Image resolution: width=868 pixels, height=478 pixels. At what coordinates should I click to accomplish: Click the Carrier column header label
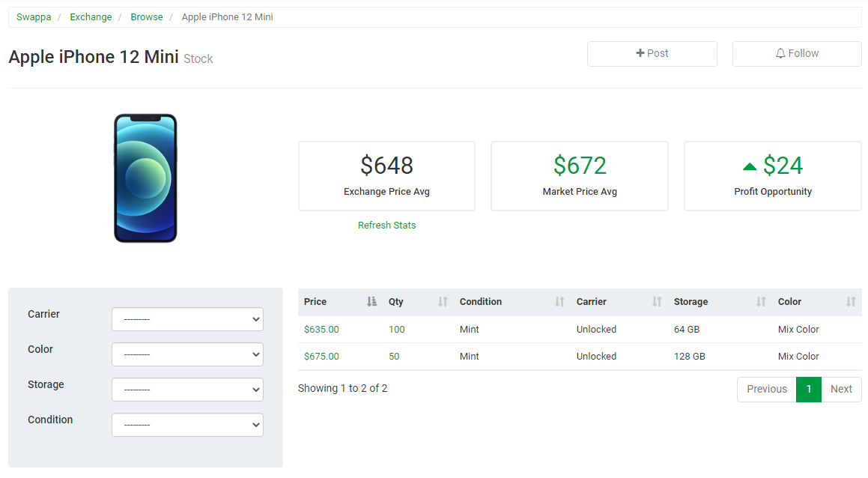(591, 302)
